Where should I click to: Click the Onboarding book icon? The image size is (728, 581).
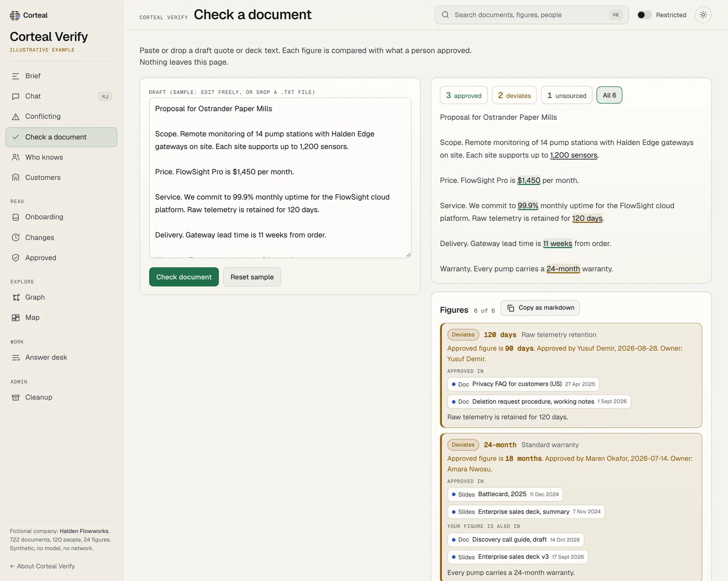15,217
